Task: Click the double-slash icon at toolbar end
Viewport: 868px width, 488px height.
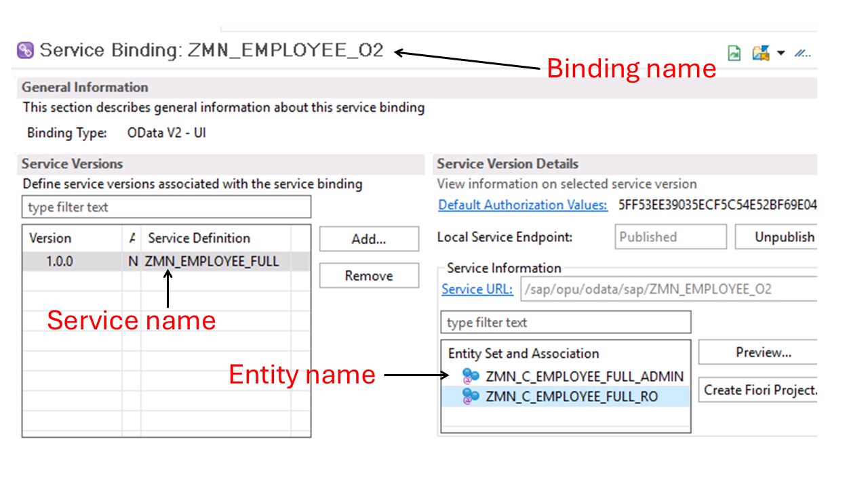Action: tap(803, 53)
